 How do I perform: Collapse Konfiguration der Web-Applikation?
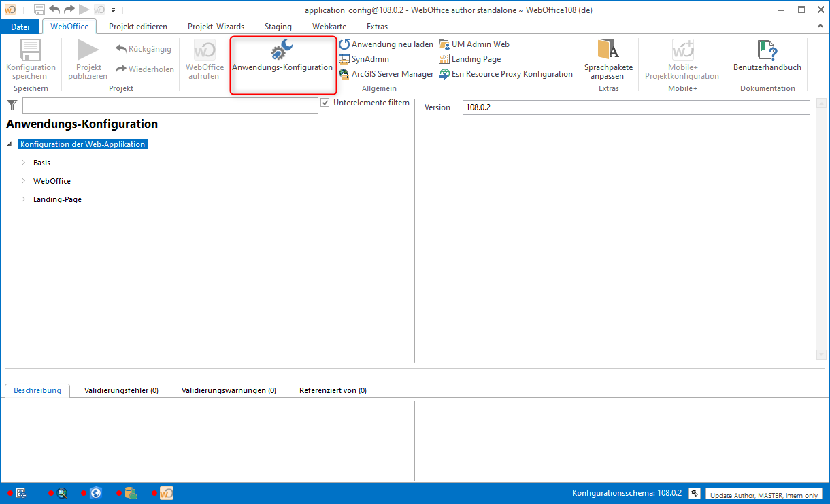click(9, 144)
